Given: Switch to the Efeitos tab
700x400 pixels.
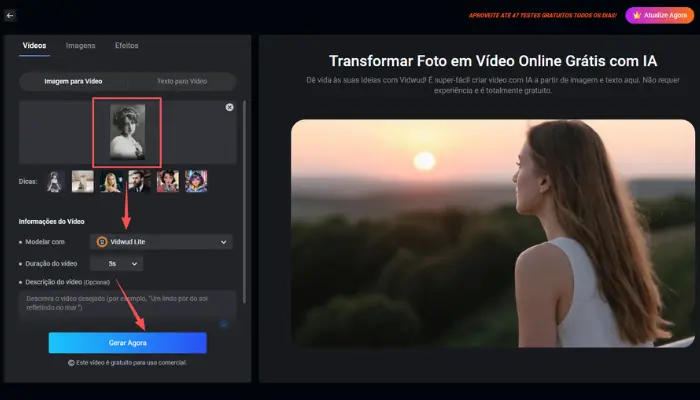Looking at the screenshot, I should click(x=127, y=46).
